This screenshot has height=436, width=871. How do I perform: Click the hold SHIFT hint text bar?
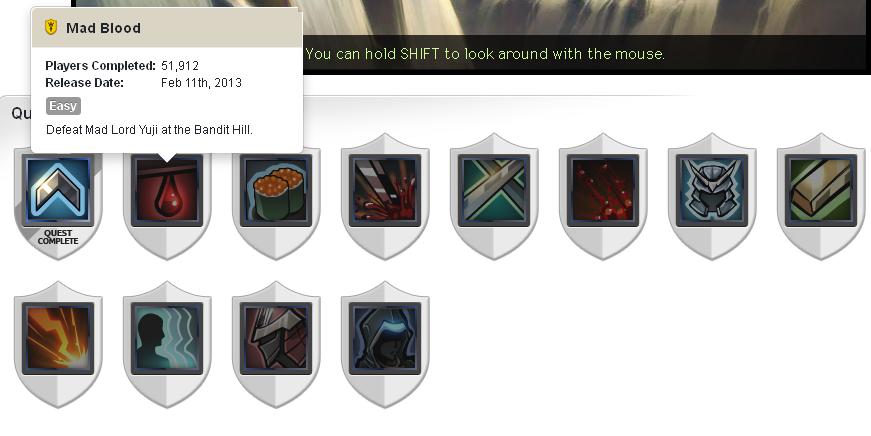[485, 54]
